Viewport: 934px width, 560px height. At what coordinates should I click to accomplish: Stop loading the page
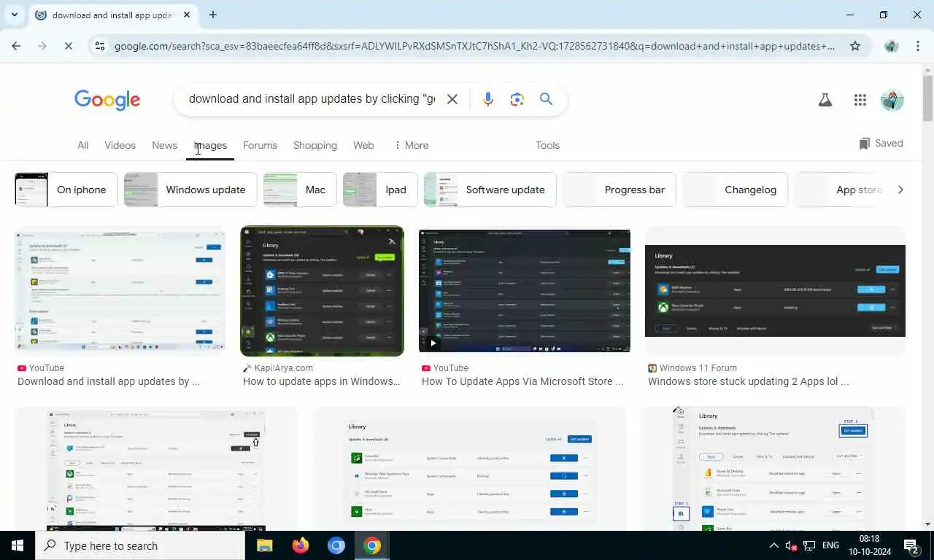pyautogui.click(x=68, y=46)
